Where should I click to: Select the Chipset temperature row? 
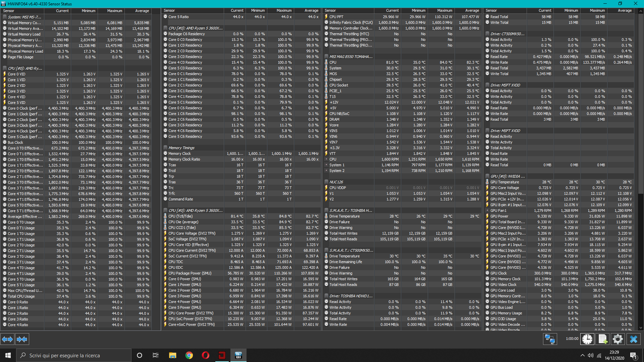tap(402, 79)
